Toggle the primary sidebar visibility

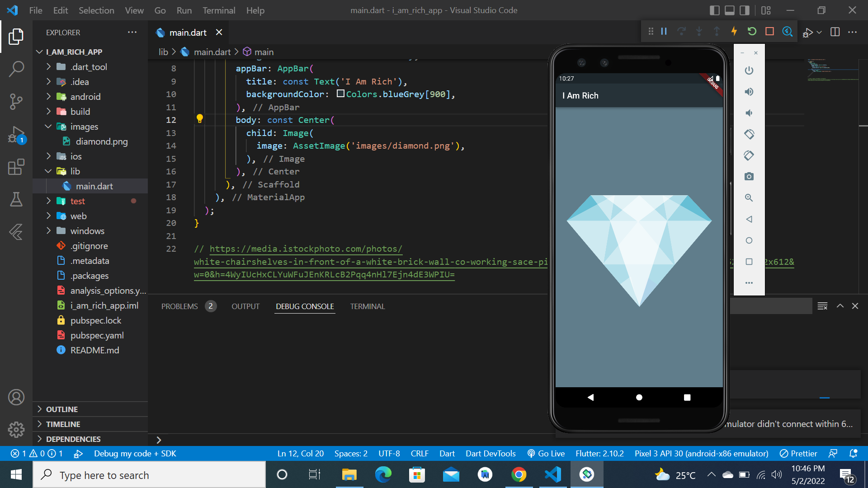point(714,10)
